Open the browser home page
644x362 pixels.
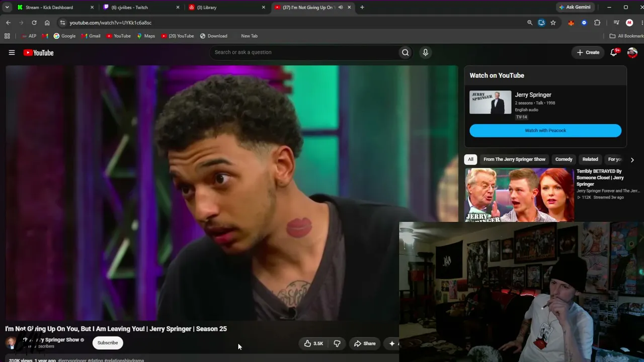tap(47, 23)
